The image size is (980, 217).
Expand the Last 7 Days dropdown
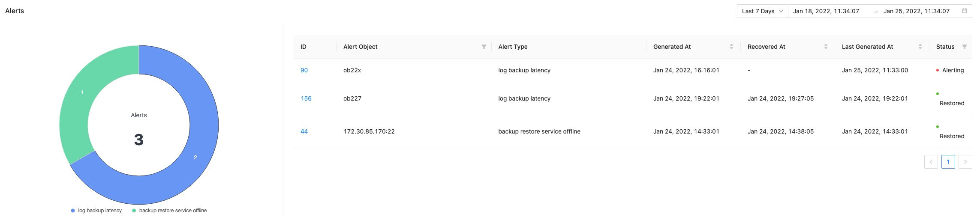(x=762, y=11)
